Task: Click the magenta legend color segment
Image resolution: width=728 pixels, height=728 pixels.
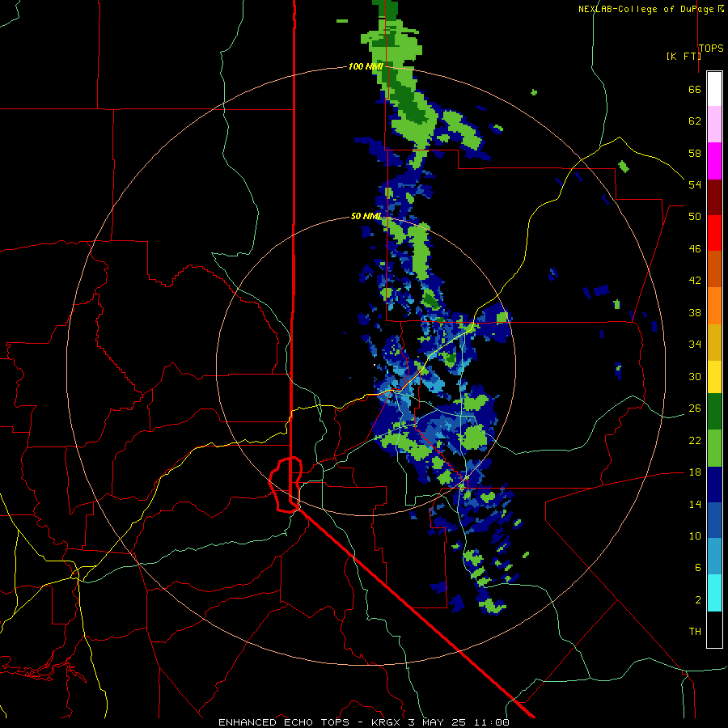Action: [714, 161]
